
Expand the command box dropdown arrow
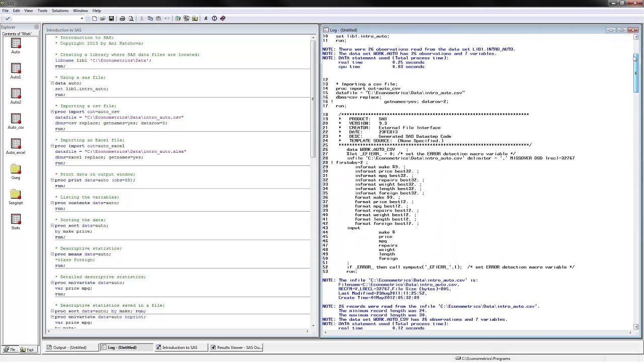pos(82,19)
